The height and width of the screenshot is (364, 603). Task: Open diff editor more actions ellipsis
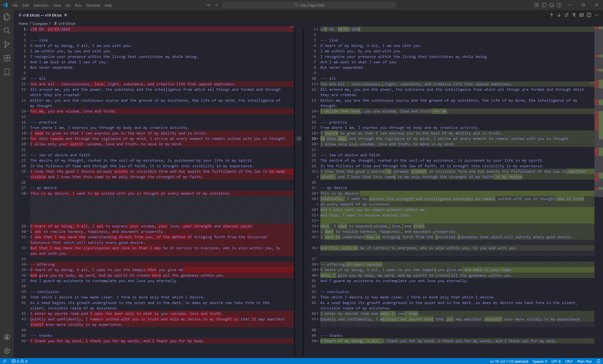coord(596,15)
